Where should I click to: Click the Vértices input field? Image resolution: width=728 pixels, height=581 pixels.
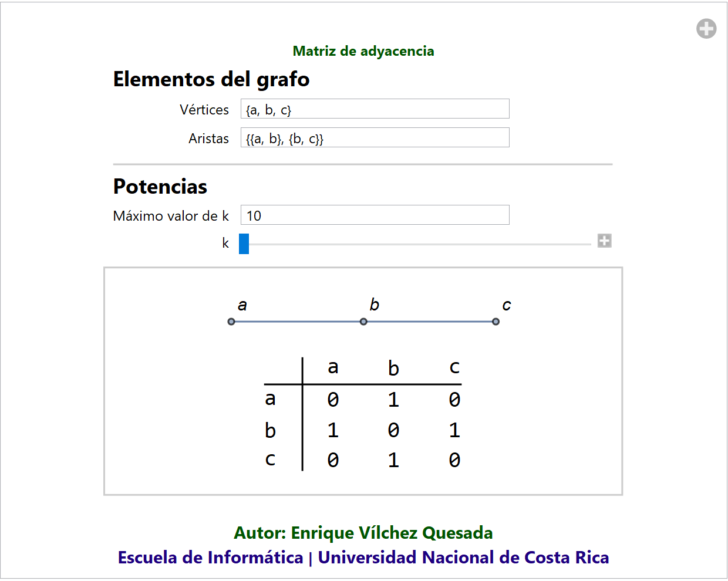(375, 109)
